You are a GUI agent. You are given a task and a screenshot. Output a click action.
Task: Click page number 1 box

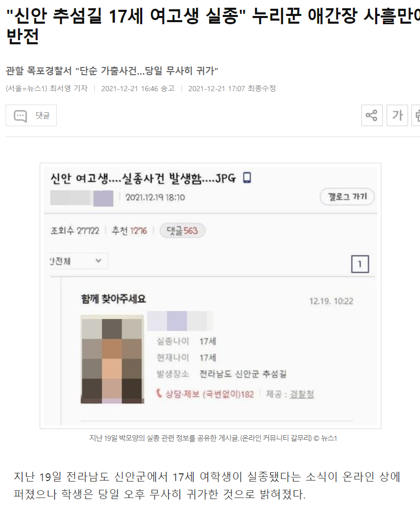click(x=360, y=264)
